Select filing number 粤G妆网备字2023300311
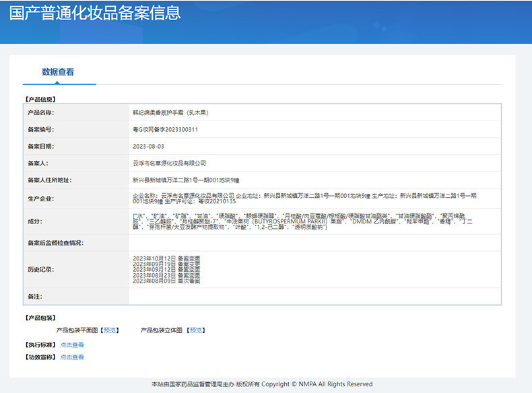This screenshot has width=532, height=393. [x=165, y=129]
